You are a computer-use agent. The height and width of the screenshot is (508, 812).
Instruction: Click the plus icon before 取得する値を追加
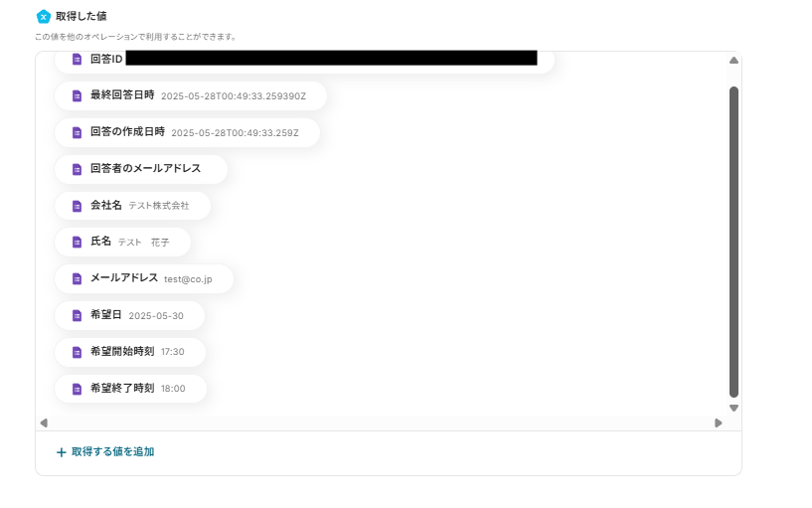(x=61, y=452)
